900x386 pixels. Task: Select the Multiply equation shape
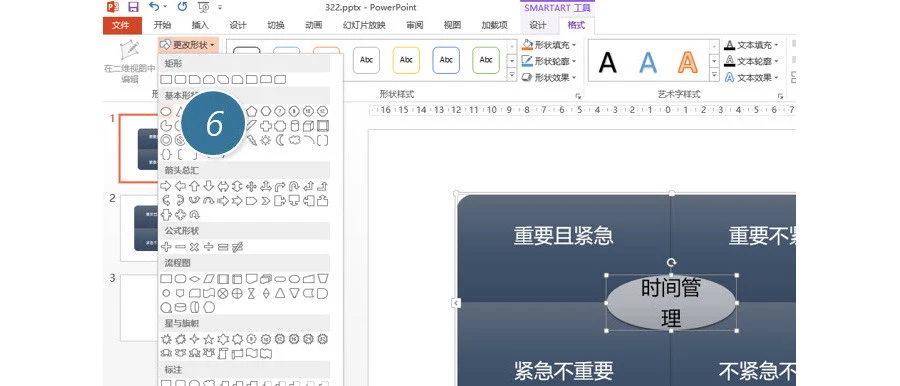tap(195, 247)
